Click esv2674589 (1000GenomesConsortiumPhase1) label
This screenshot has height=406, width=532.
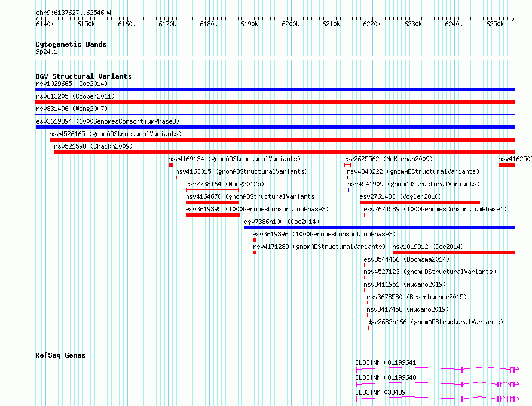[435, 209]
